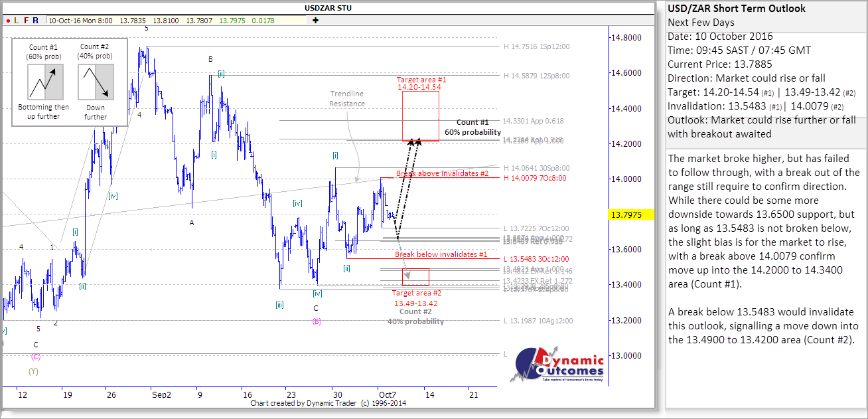Viewport: 868px width, 419px height.
Task: Select the Count #1 upward arrow diagram
Action: (x=44, y=82)
